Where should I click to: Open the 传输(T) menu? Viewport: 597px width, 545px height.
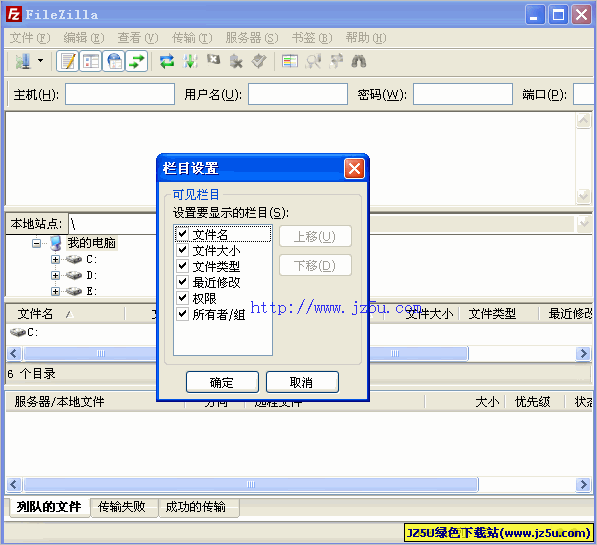click(192, 38)
